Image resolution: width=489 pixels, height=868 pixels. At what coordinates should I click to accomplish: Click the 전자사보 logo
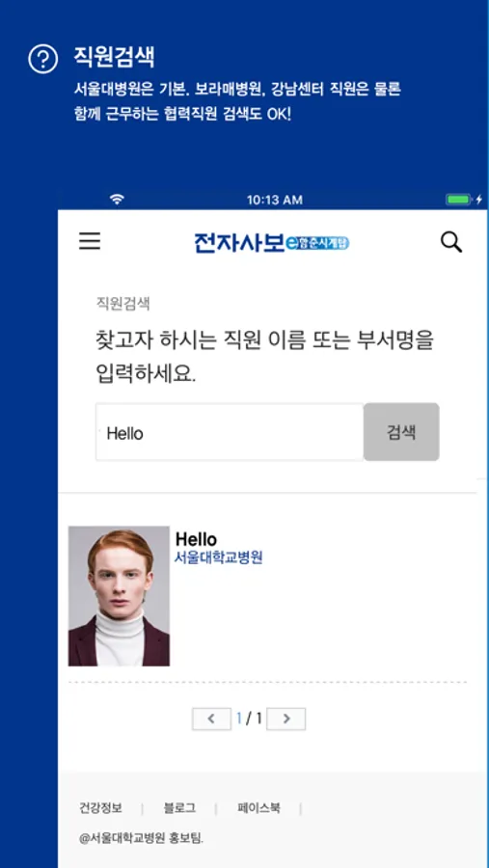[272, 242]
